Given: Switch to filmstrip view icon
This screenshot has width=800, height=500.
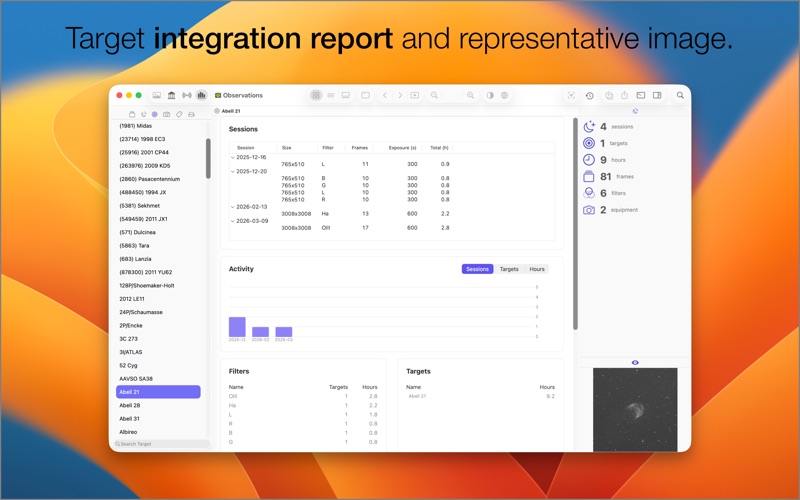Looking at the screenshot, I should (345, 95).
